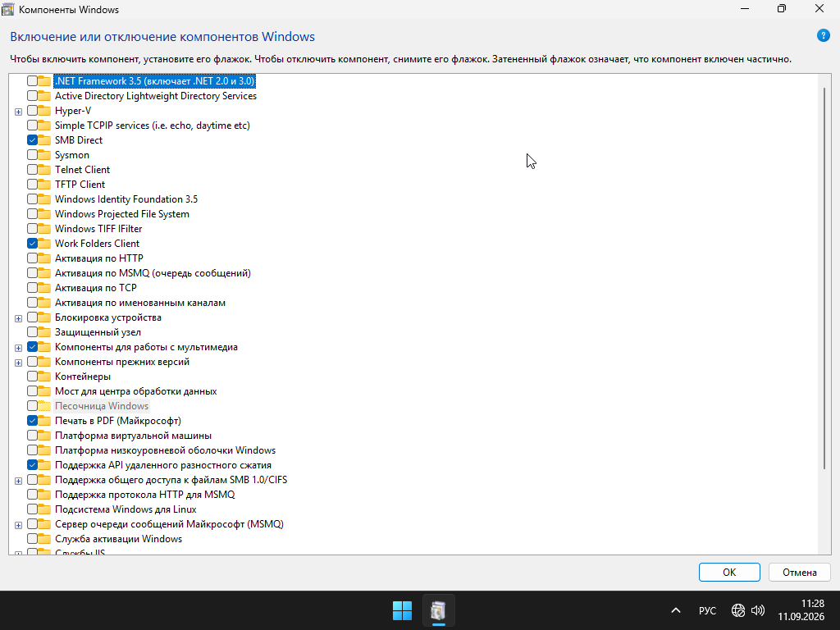Click folder icon next to Песочница Windows
The width and height of the screenshot is (840, 630).
click(x=44, y=406)
